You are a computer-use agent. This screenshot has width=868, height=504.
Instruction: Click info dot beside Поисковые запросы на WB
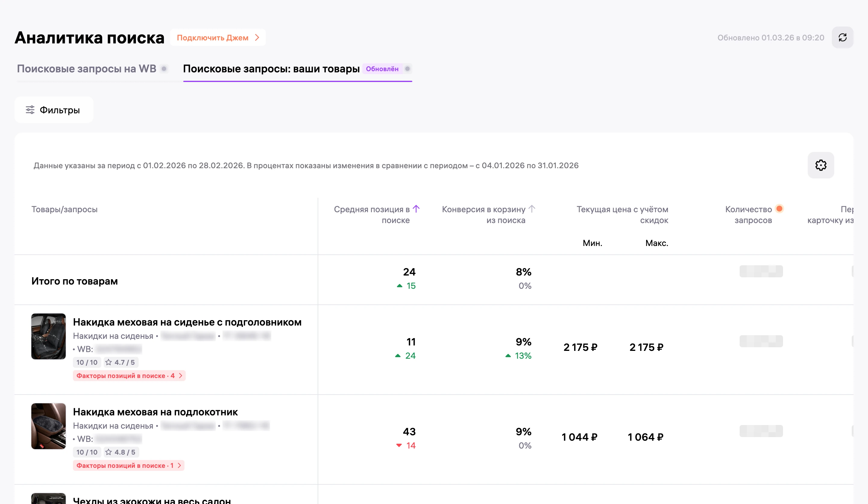click(x=164, y=69)
